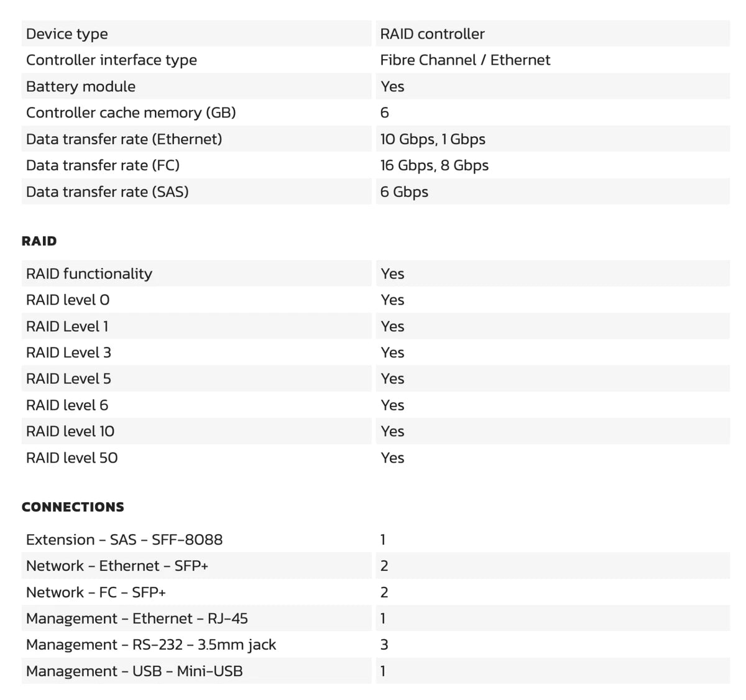Select the "RAID functionality" row label
Image resolution: width=746 pixels, height=700 pixels.
pyautogui.click(x=89, y=274)
